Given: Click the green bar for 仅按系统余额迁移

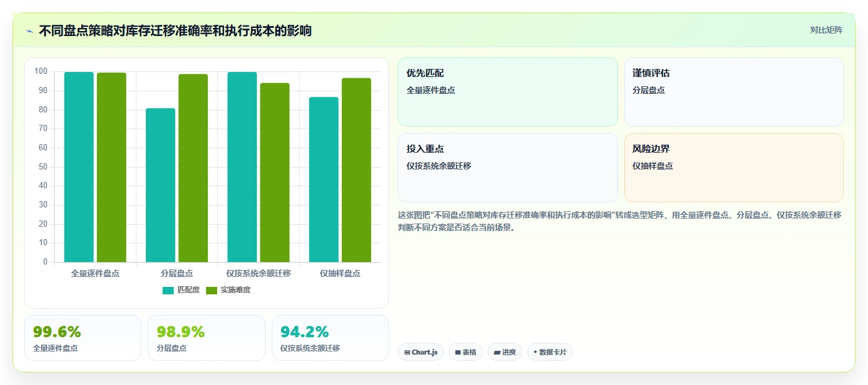Looking at the screenshot, I should 275,173.
